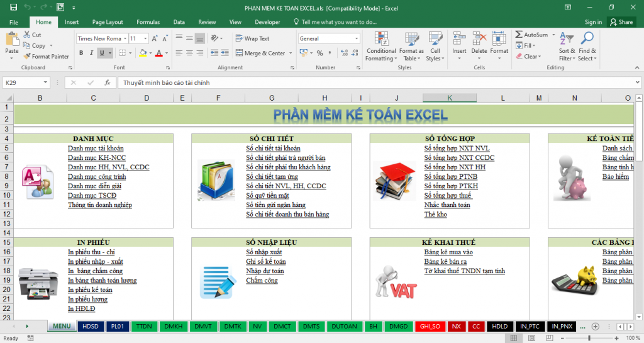Screen dimensions: 644x343
Task: Switch to the HDSD sheet tab
Action: [90, 327]
